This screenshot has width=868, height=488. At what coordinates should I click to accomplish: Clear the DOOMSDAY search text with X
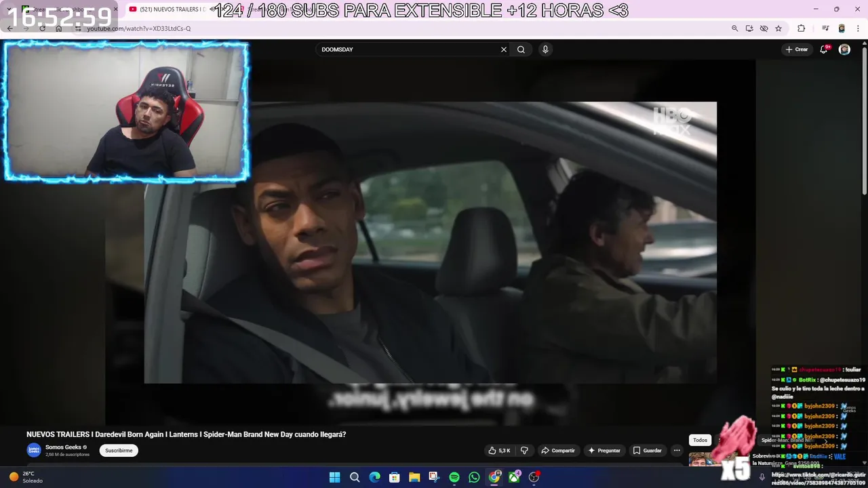tap(504, 49)
